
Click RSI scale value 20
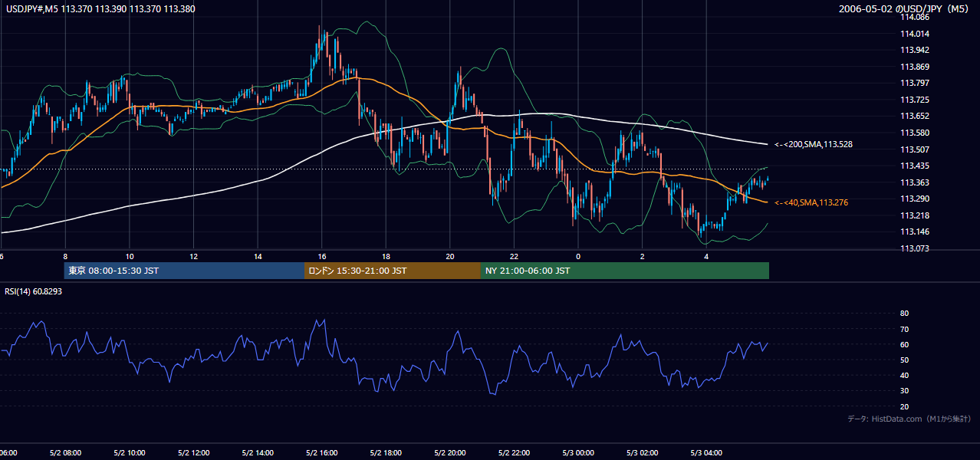[904, 406]
